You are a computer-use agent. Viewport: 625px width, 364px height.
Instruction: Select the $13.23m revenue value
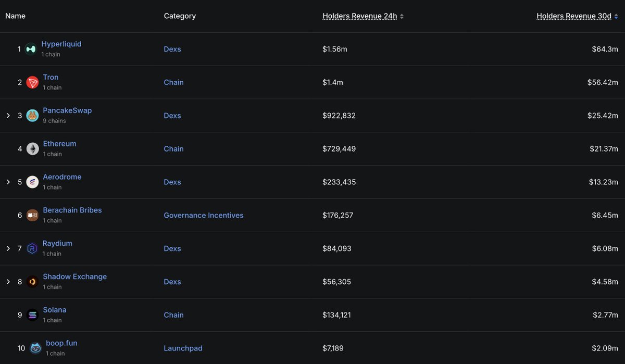tap(603, 182)
